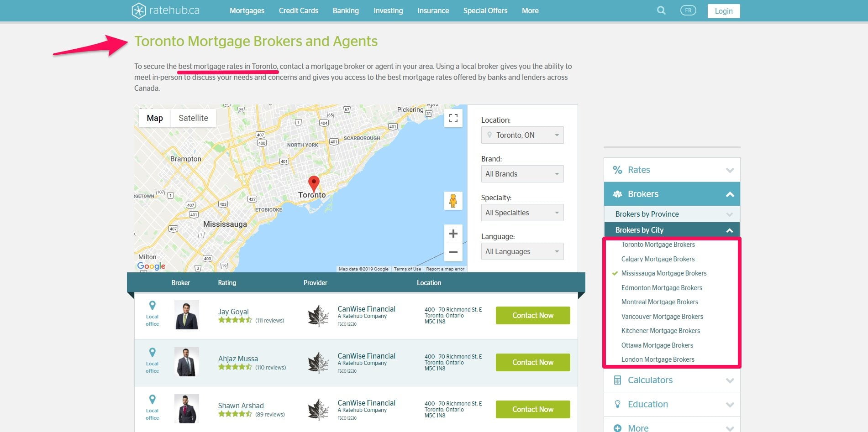Image resolution: width=868 pixels, height=432 pixels.
Task: Click Report a map error link
Action: click(x=445, y=269)
